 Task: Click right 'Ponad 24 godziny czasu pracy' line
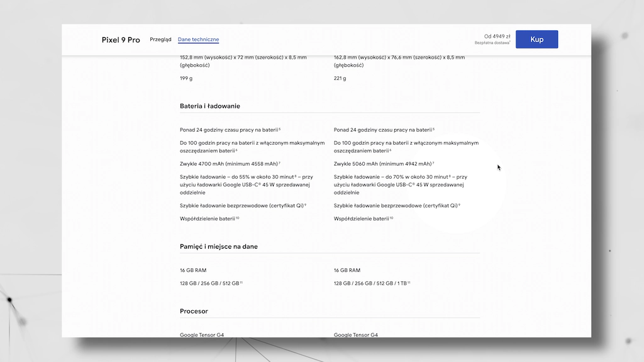pos(384,130)
